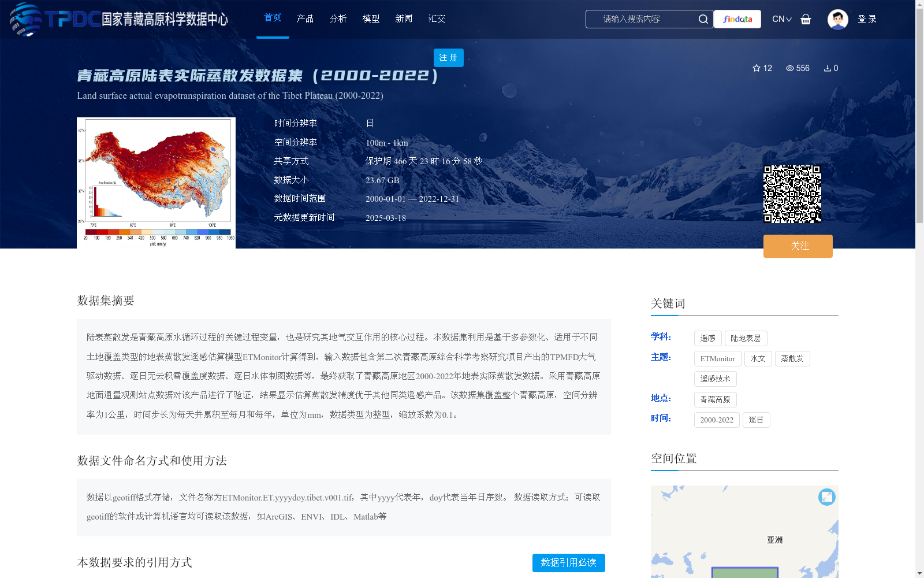Click the 遥感技术 keyword tag

pos(715,379)
